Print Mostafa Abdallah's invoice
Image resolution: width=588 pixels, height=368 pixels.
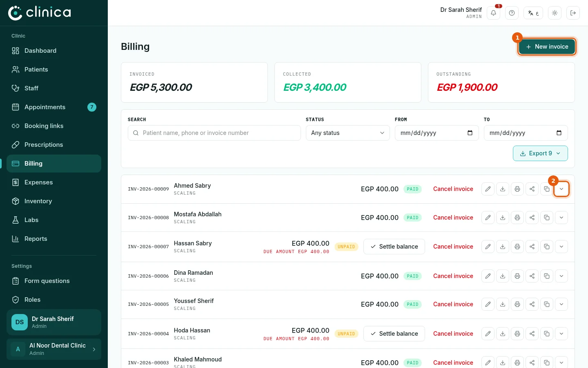[517, 218]
